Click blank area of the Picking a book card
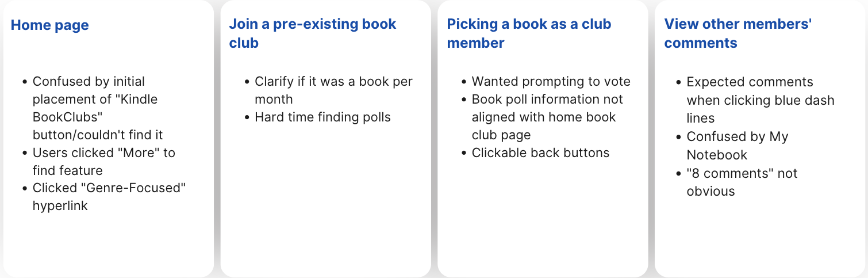Image resolution: width=868 pixels, height=278 pixels. pyautogui.click(x=543, y=219)
